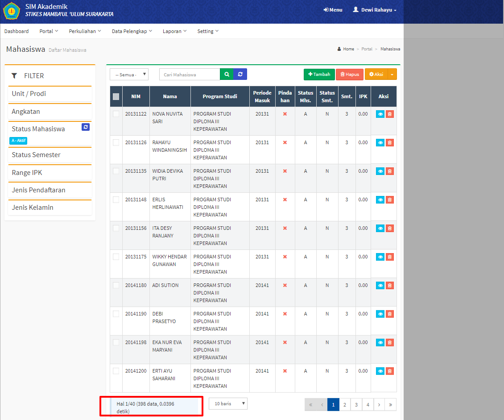Open the Perkuliahan menu
The height and width of the screenshot is (420, 504).
click(x=85, y=31)
